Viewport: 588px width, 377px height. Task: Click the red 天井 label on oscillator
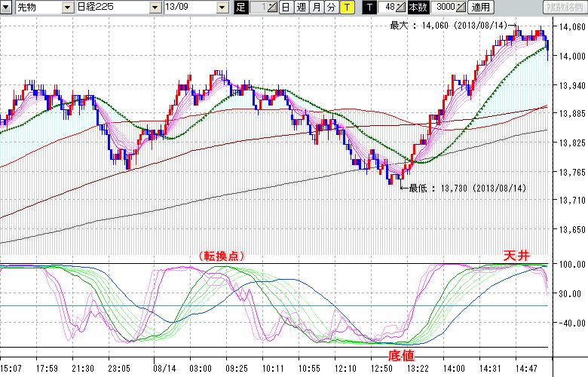(x=517, y=256)
